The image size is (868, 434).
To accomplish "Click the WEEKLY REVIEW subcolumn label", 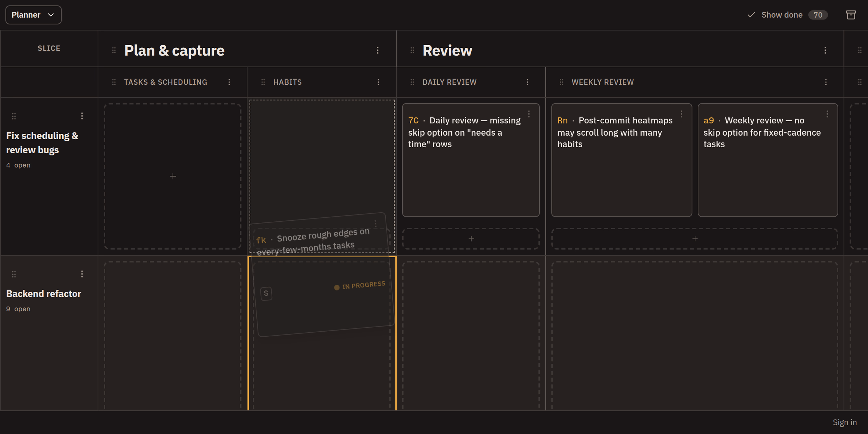I will tap(603, 82).
